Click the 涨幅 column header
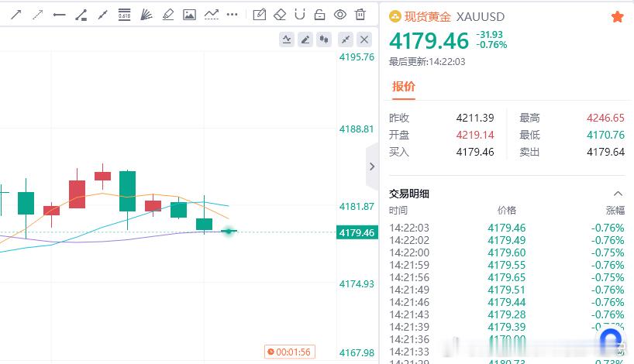This screenshot has height=364, width=634. (x=615, y=211)
